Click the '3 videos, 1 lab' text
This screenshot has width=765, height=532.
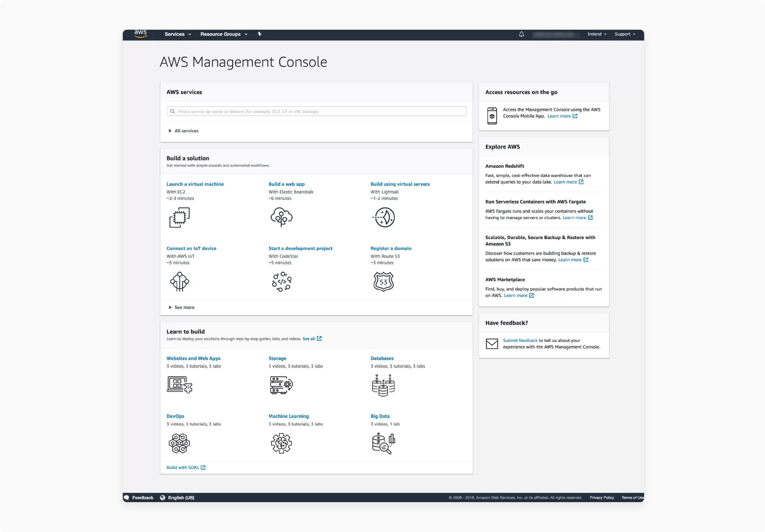(x=385, y=424)
